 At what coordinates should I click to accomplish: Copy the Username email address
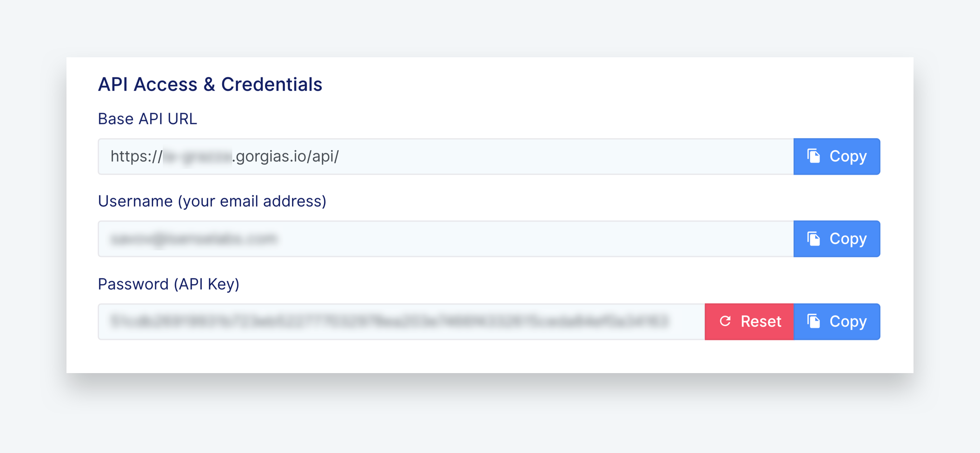pos(837,239)
